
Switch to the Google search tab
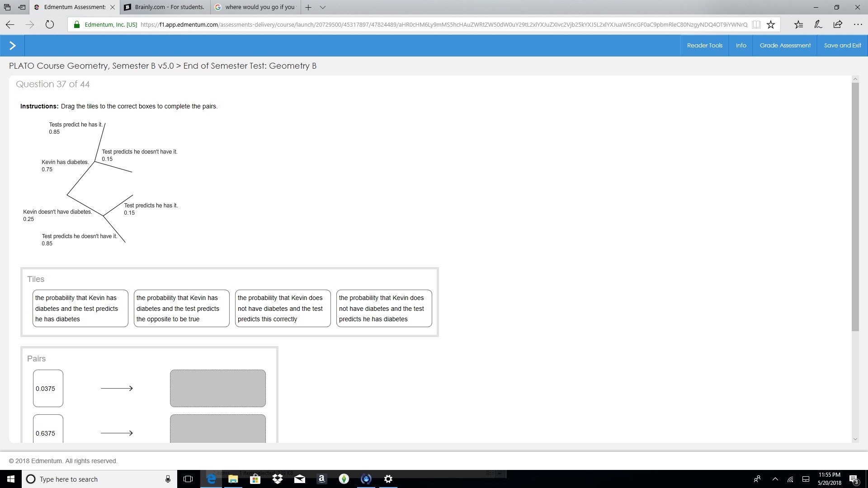[255, 7]
